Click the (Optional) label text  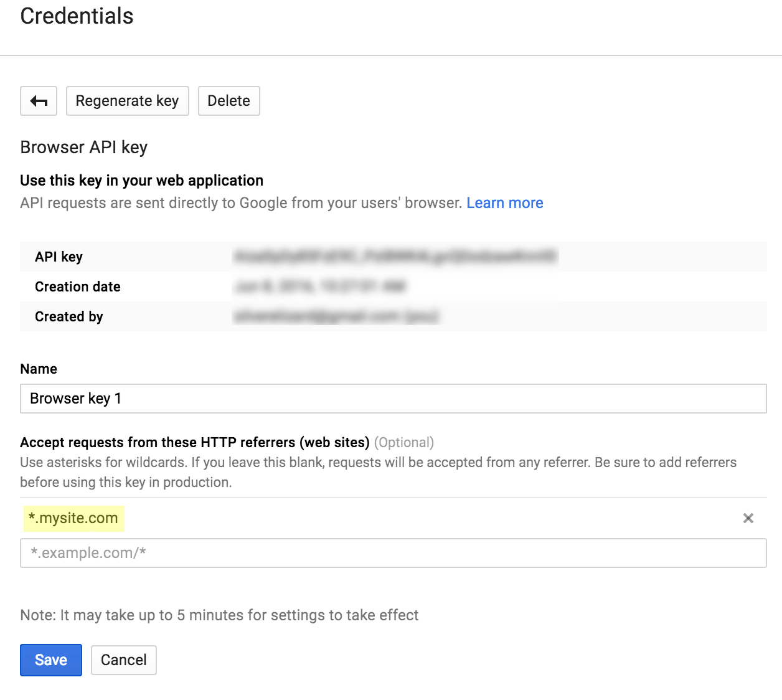(405, 442)
